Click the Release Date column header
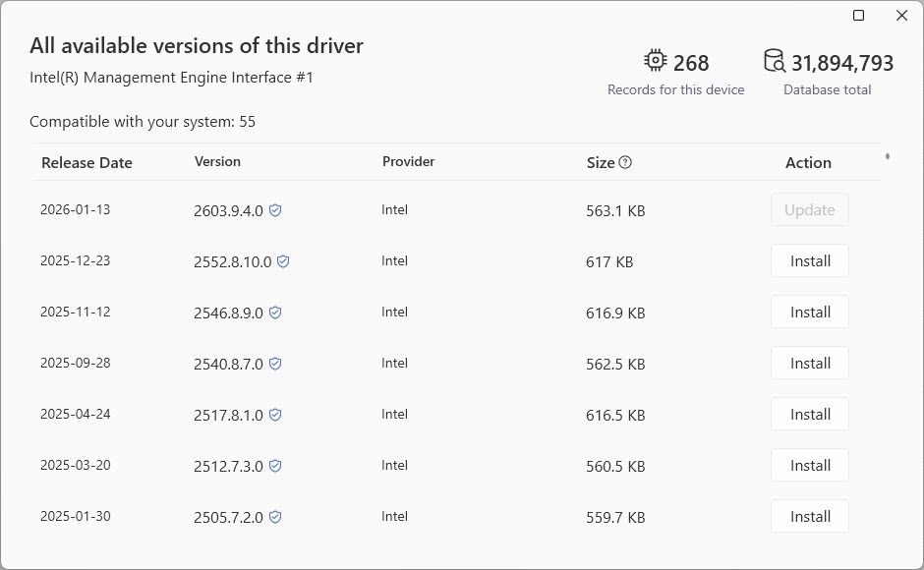This screenshot has height=570, width=924. pos(87,163)
